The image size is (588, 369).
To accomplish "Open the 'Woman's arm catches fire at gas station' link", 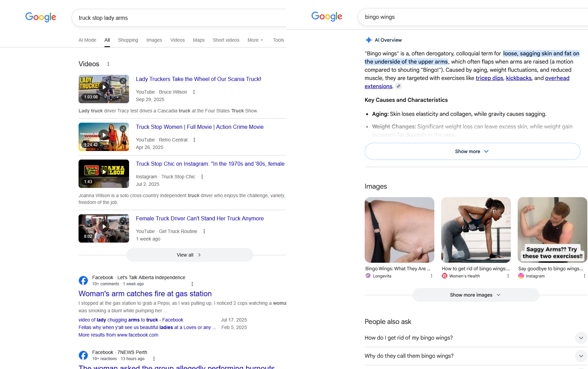I will pos(145,293).
